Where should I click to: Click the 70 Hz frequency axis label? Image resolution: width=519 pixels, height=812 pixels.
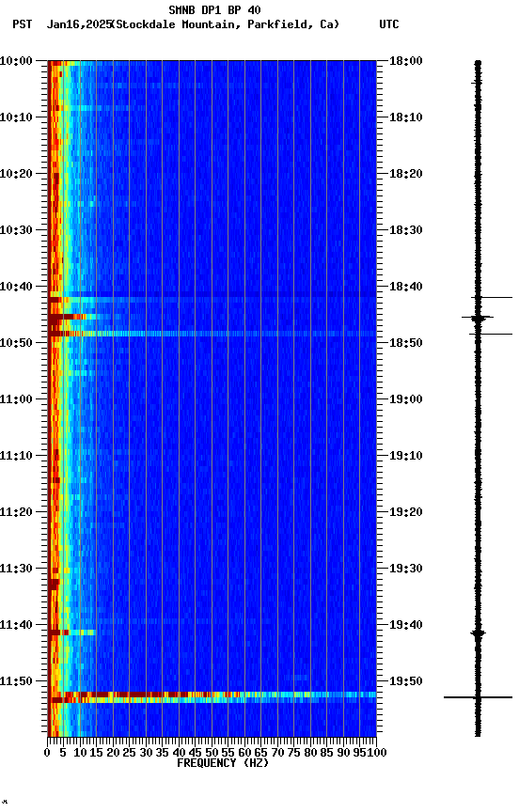coord(277,753)
